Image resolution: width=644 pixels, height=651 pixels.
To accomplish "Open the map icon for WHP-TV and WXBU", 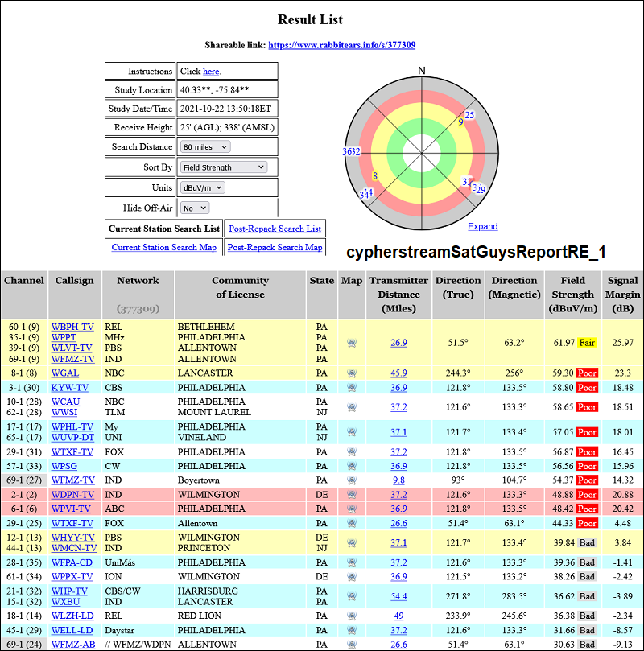I will tap(352, 596).
